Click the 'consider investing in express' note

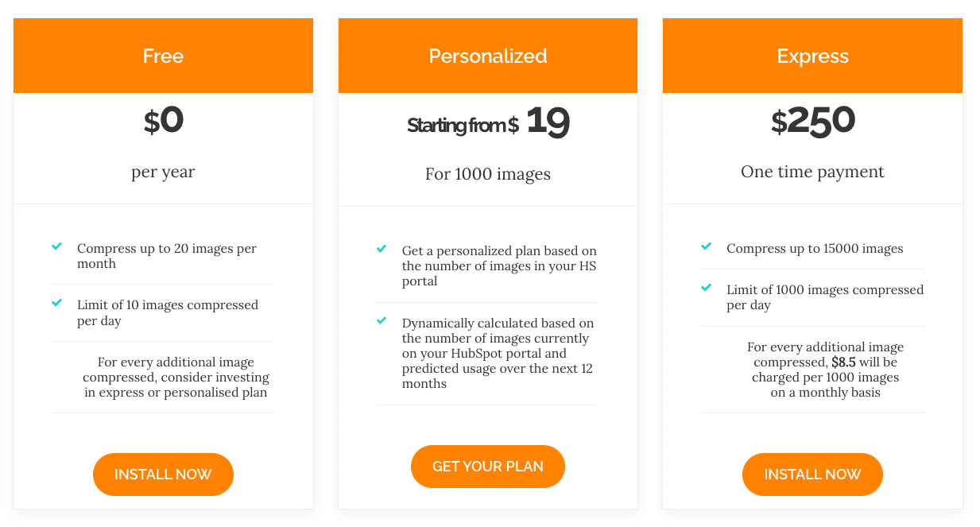tap(176, 377)
